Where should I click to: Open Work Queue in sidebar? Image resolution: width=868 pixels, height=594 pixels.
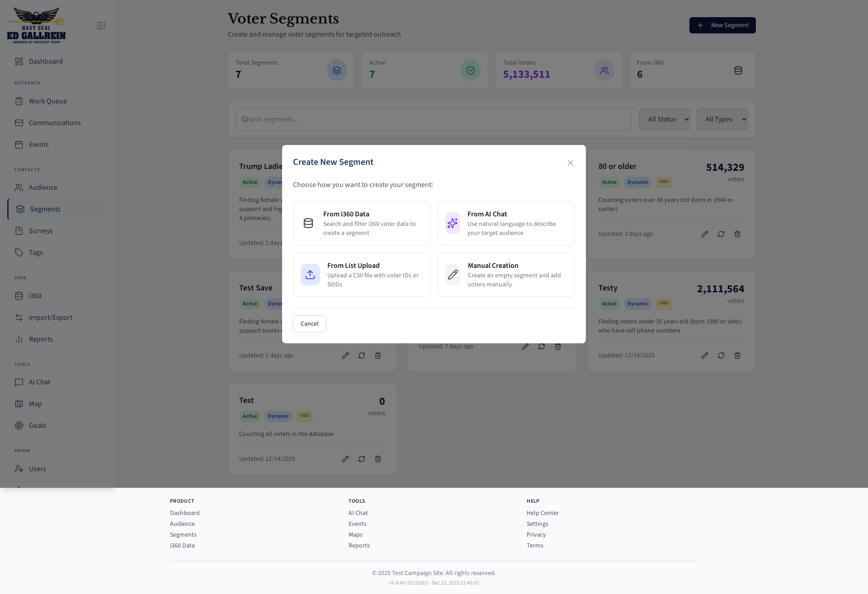point(47,101)
